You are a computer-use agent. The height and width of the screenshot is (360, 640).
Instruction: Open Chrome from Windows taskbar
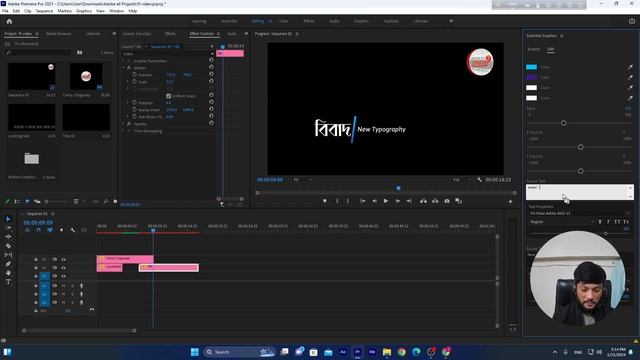point(402,352)
